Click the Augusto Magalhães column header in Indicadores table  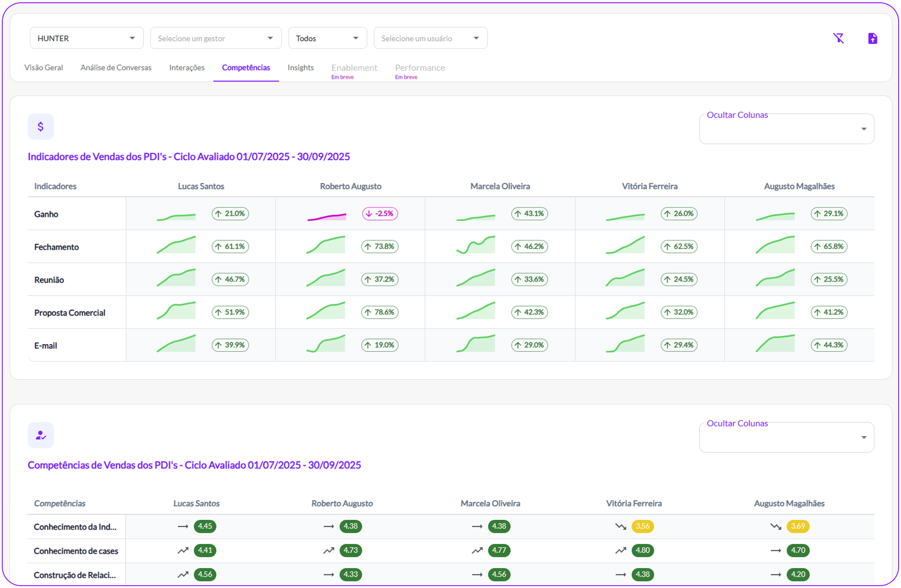point(799,186)
